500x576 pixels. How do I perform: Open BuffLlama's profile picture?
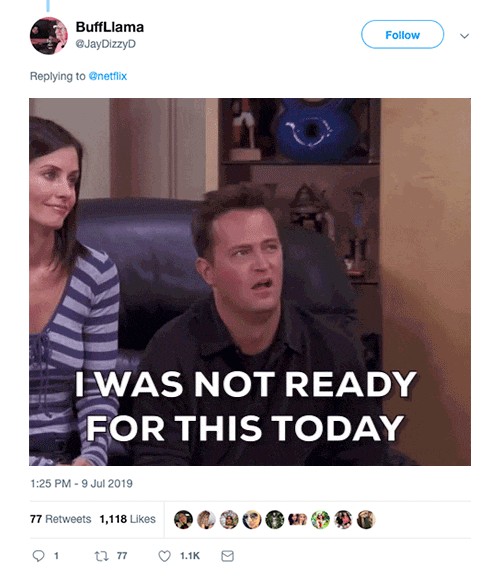(48, 36)
